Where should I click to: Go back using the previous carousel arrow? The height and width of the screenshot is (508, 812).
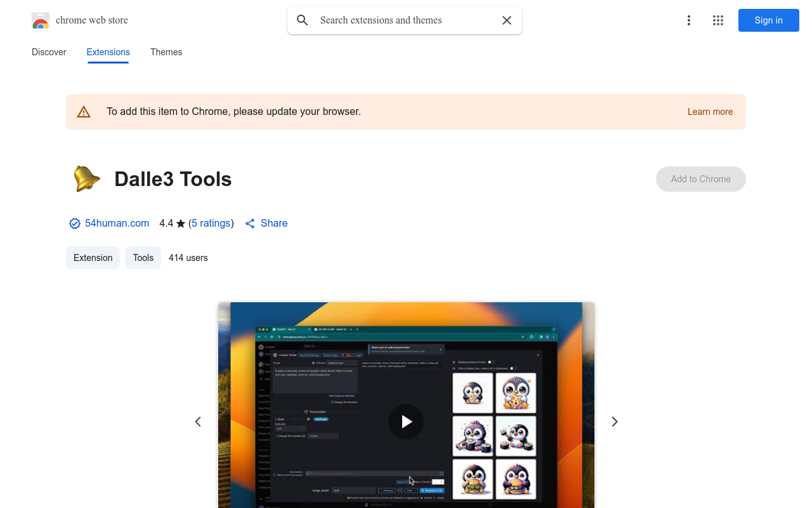[198, 422]
